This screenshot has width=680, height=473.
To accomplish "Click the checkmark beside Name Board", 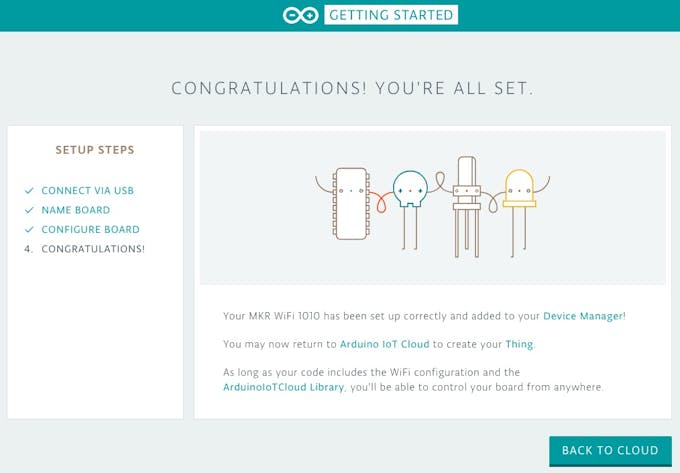I will (29, 210).
